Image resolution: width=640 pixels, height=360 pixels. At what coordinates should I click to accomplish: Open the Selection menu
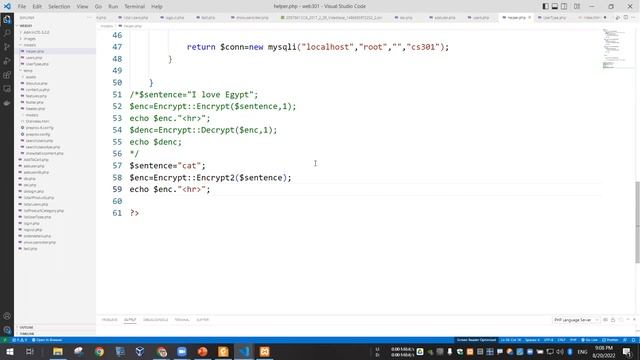[x=59, y=7]
